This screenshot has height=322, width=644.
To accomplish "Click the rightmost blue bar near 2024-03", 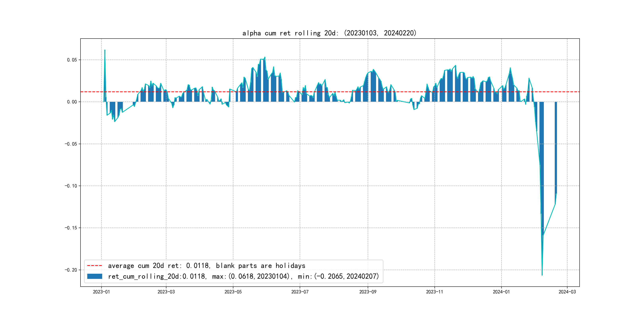I will (556, 147).
